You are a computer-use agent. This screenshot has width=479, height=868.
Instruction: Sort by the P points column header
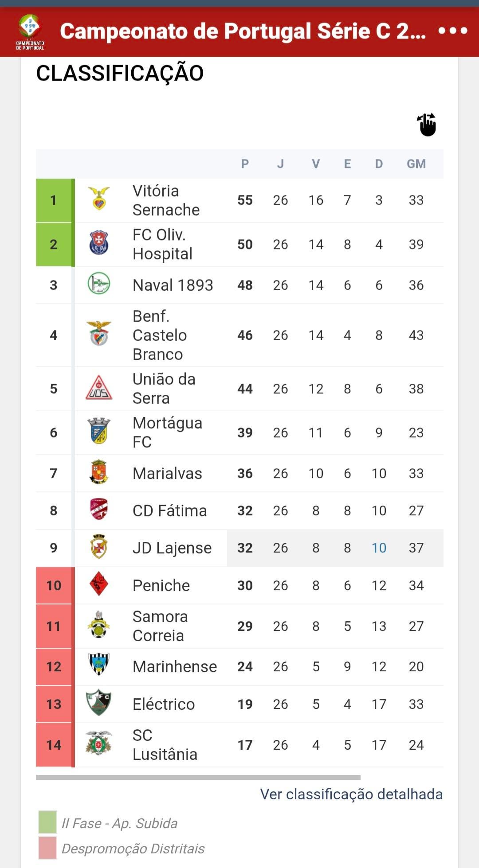245,164
